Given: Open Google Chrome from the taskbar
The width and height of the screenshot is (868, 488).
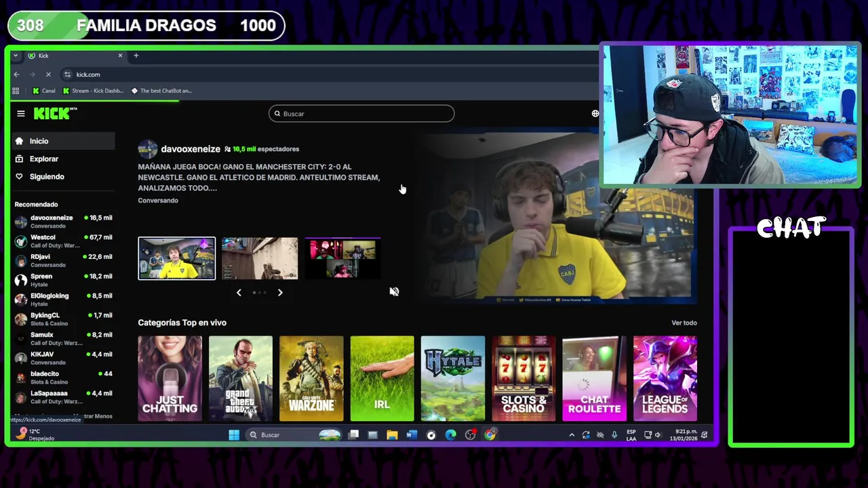Looking at the screenshot, I should [490, 435].
